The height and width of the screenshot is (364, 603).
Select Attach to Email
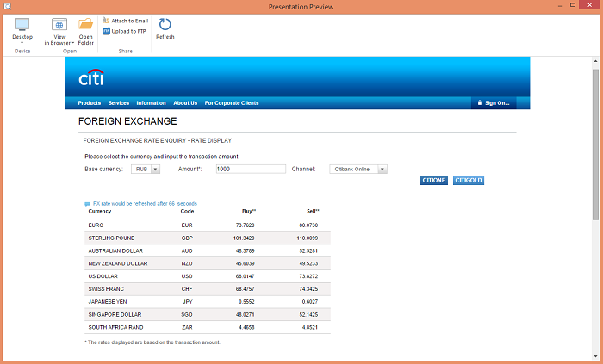(x=126, y=21)
